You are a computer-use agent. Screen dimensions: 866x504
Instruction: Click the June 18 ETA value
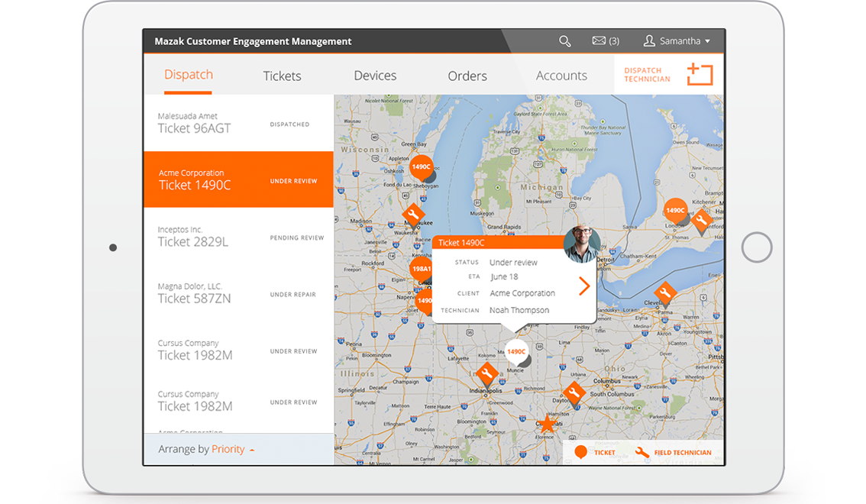[504, 276]
